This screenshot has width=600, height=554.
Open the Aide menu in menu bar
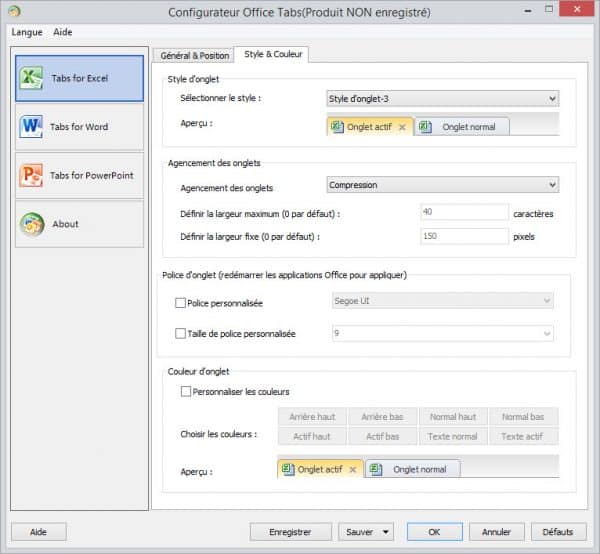tap(63, 32)
